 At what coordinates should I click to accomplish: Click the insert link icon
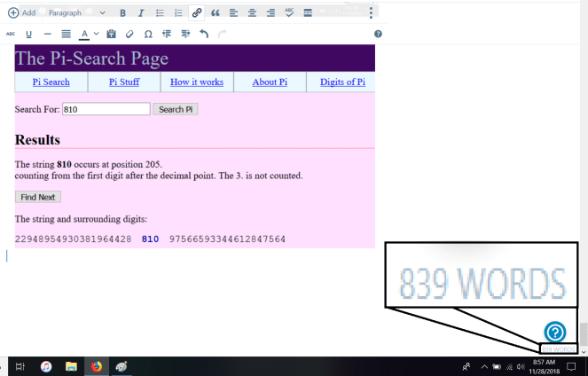(x=197, y=13)
